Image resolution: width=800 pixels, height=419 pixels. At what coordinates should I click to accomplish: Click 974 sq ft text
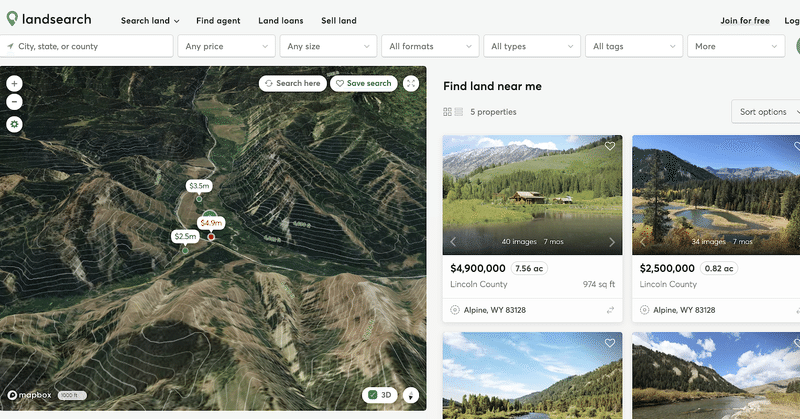[x=598, y=284]
